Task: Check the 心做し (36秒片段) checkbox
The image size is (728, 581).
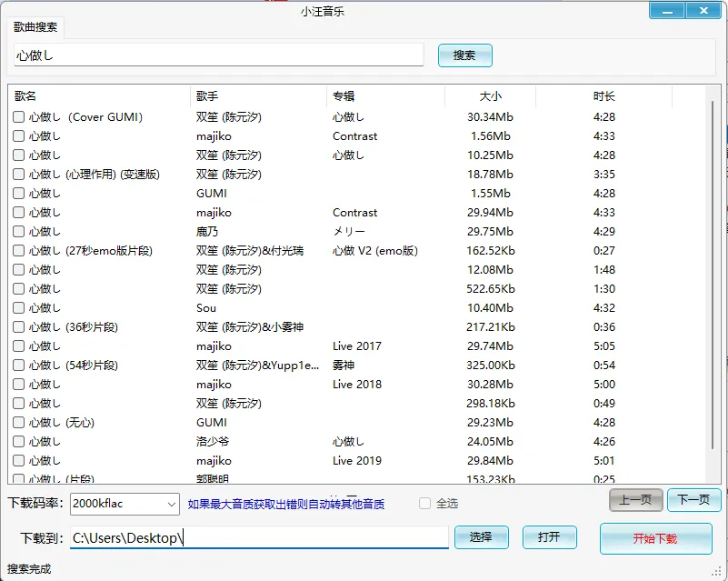Action: pos(16,326)
